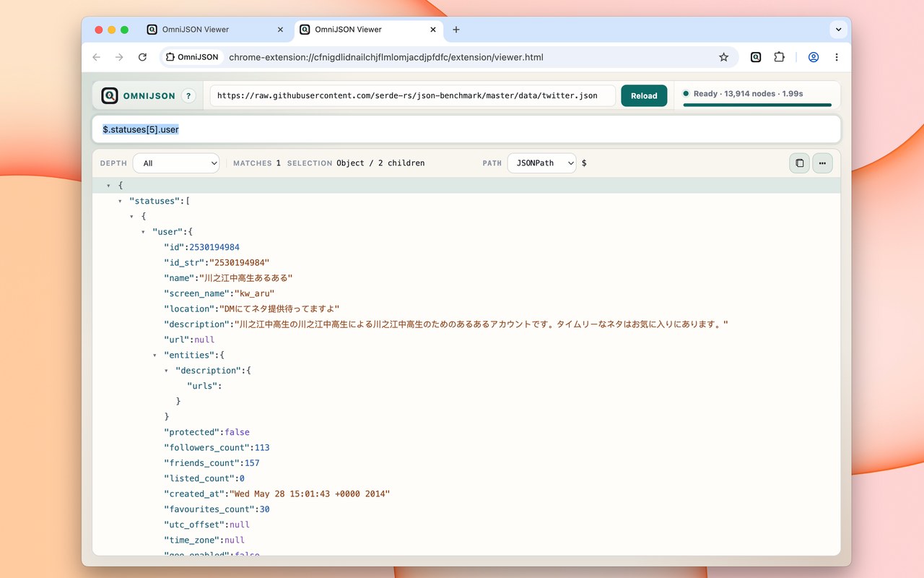Click the twitter.json URL input field
This screenshot has height=578, width=924.
[x=413, y=95]
